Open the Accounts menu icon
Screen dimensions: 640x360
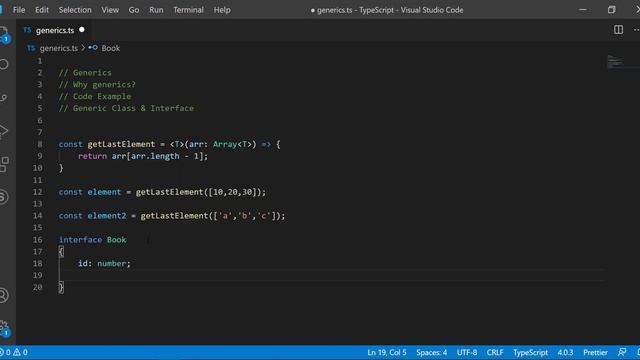4,295
